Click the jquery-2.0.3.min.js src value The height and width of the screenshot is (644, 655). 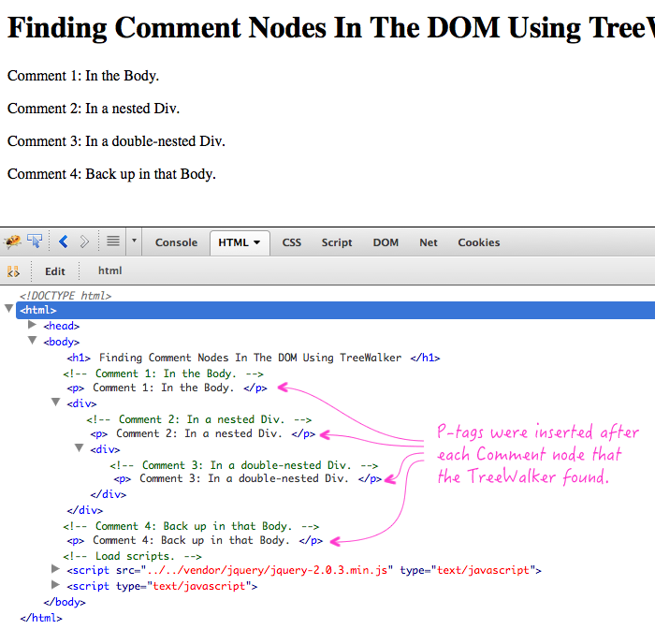267,570
